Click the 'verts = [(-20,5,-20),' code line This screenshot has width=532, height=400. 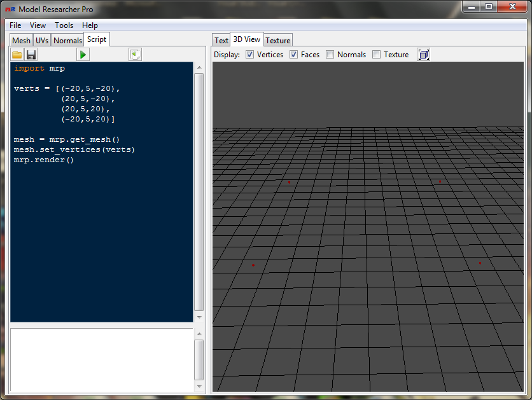pos(67,89)
